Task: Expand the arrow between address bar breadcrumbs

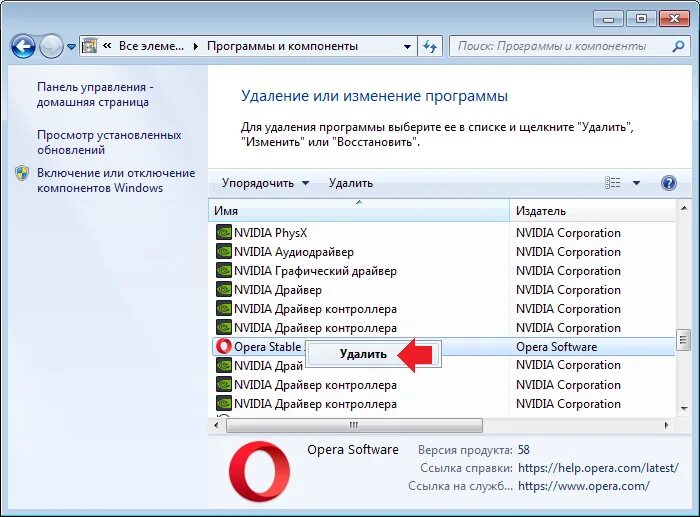Action: [196, 46]
